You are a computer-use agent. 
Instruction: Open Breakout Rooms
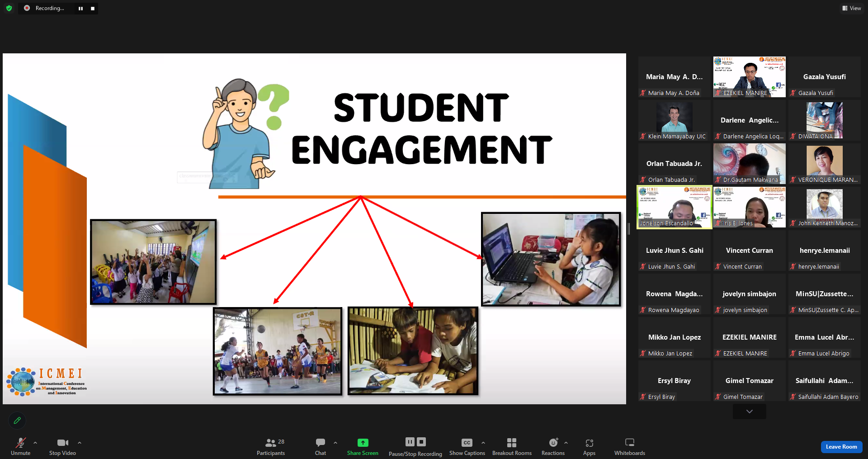point(511,443)
